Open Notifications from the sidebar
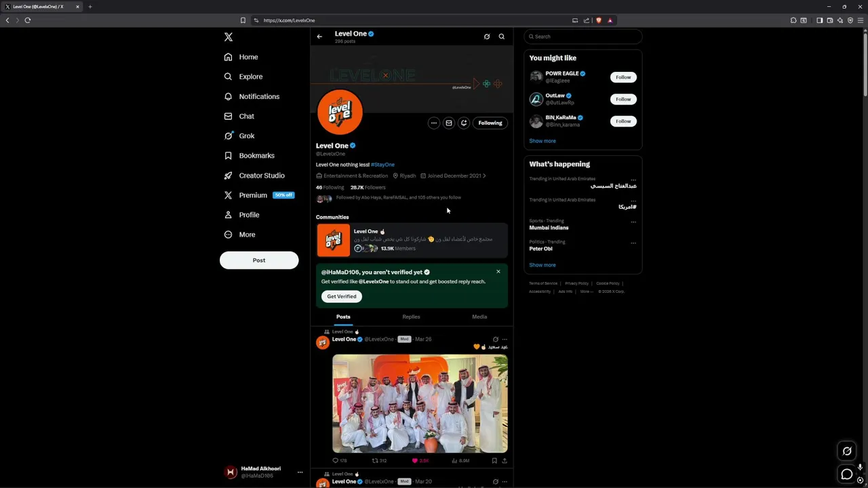This screenshot has width=868, height=488. (x=252, y=96)
